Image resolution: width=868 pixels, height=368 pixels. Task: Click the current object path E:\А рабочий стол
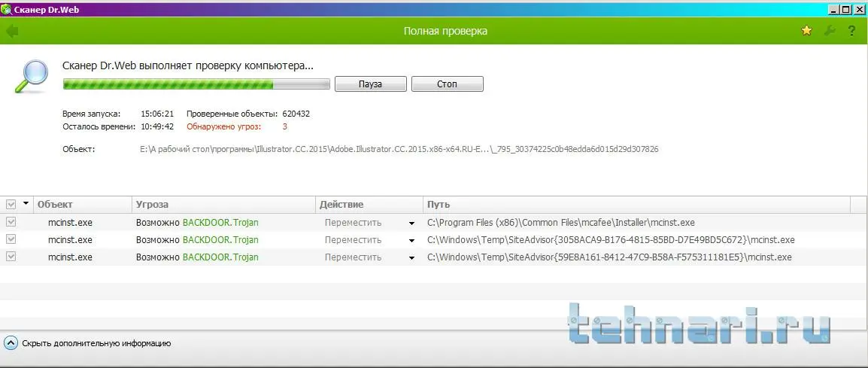point(399,149)
